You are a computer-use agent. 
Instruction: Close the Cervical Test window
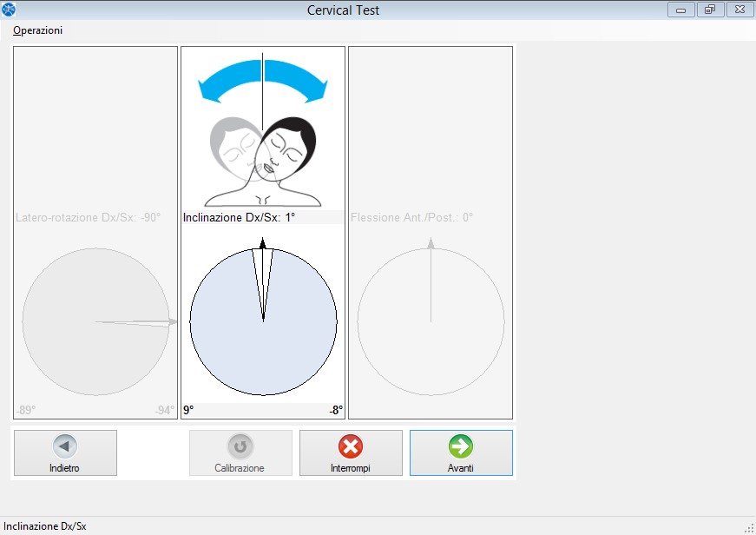pos(740,10)
